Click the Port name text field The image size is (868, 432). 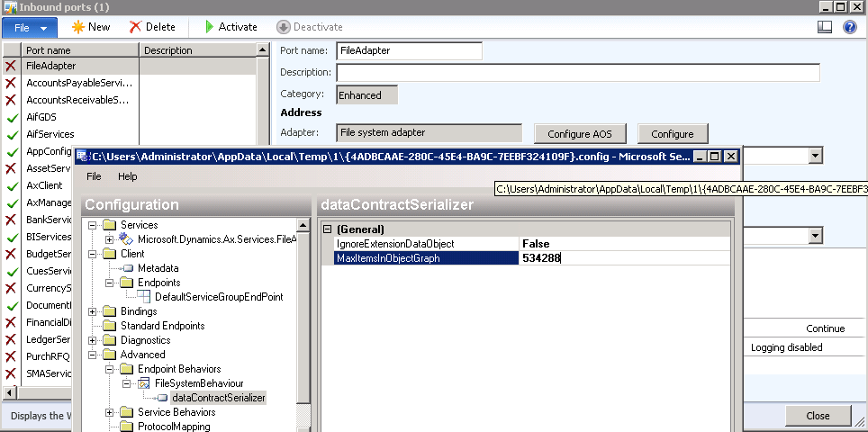[409, 51]
